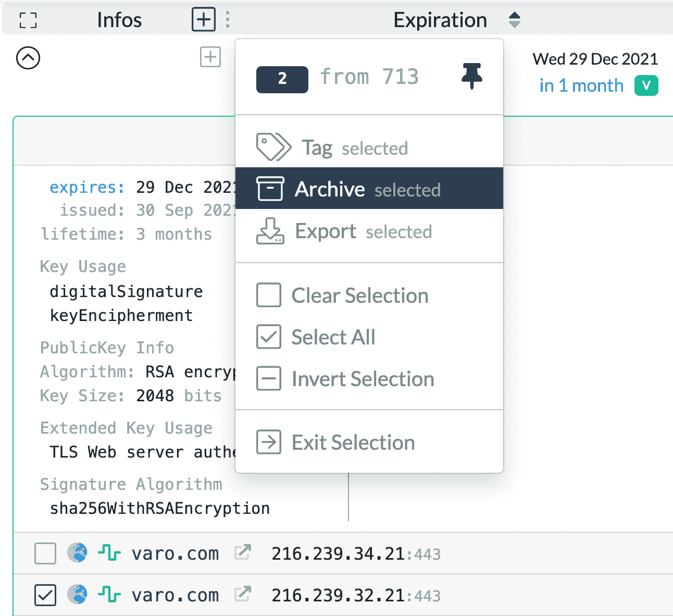Image resolution: width=673 pixels, height=616 pixels.
Task: Click the gray plus icon below Infos
Action: (210, 57)
